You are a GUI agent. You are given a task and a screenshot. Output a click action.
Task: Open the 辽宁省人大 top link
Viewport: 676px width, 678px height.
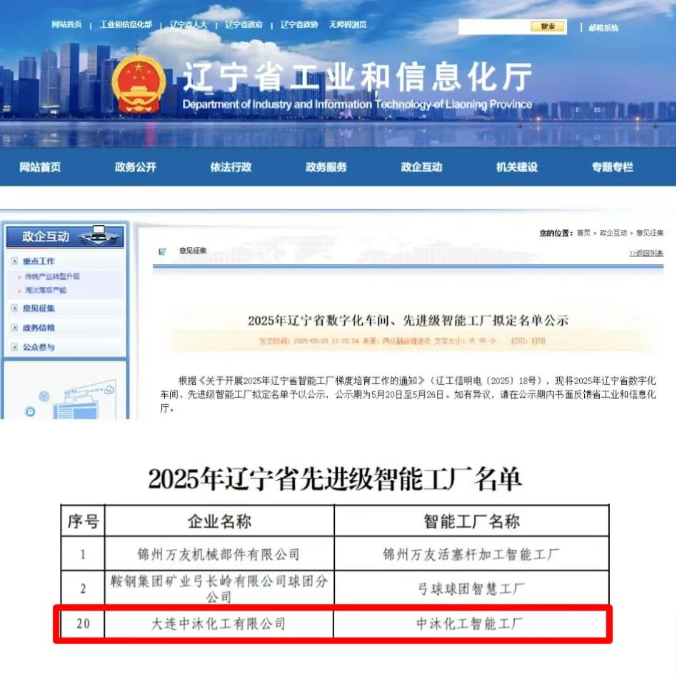(189, 25)
